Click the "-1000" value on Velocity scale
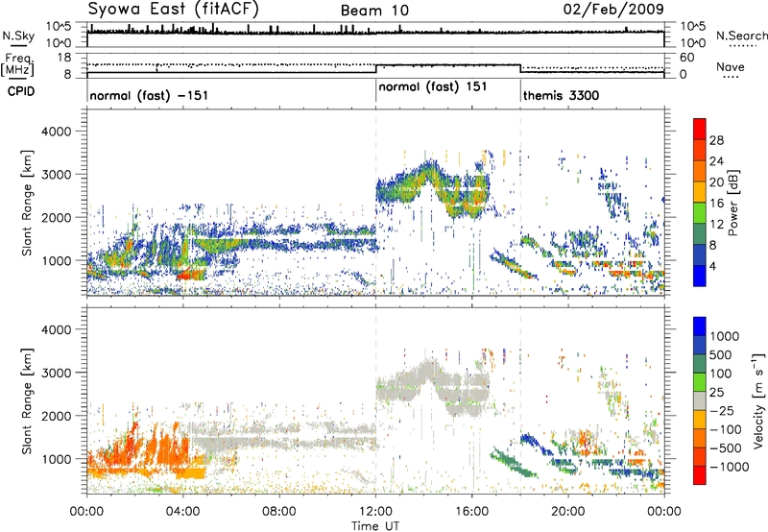Image resolution: width=768 pixels, height=532 pixels. [x=730, y=467]
